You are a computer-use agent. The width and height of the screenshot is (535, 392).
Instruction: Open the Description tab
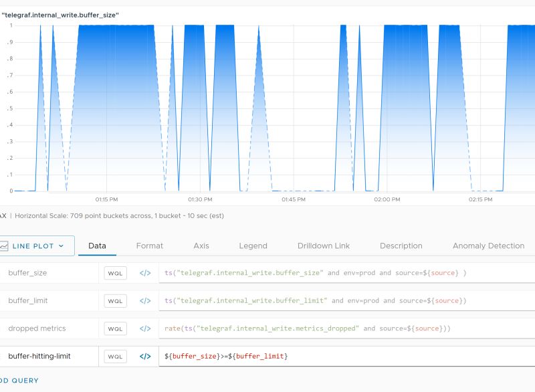[401, 246]
